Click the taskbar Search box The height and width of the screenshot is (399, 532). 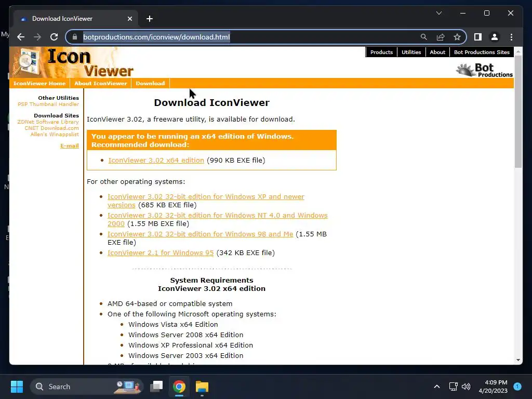pyautogui.click(x=87, y=387)
